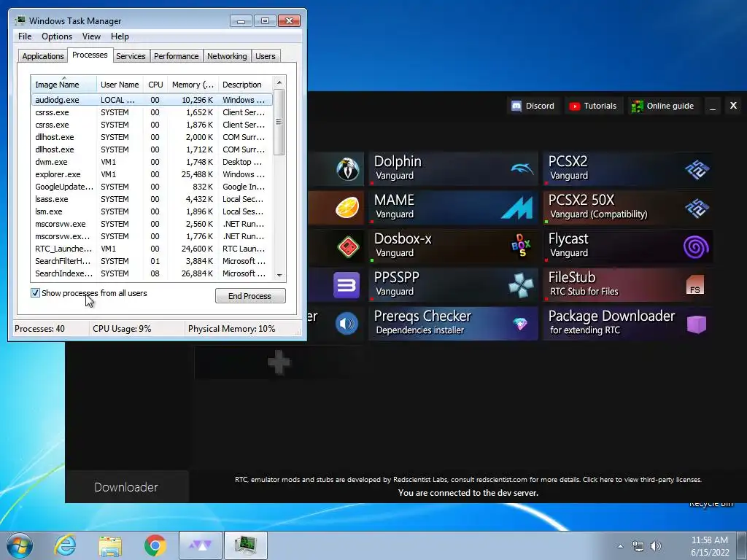The height and width of the screenshot is (560, 747).
Task: Launch Dosbox-x Vanguard tile
Action: [x=453, y=246]
